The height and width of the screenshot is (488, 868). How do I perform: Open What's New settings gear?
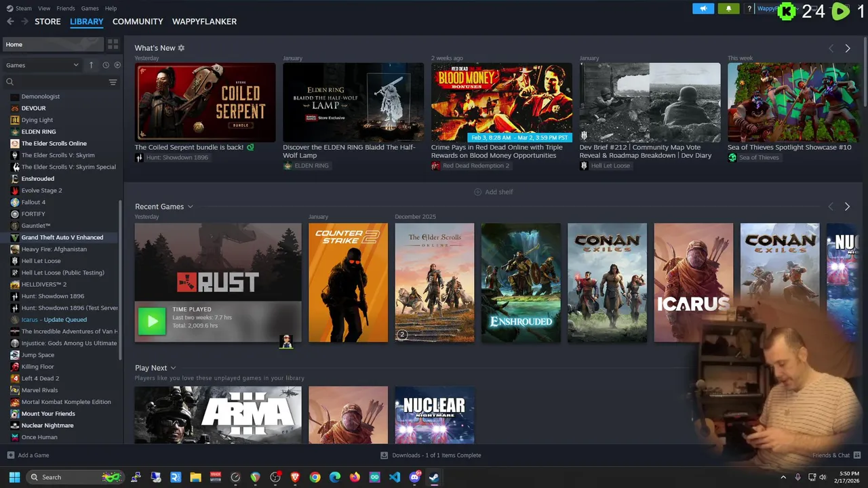click(x=181, y=48)
